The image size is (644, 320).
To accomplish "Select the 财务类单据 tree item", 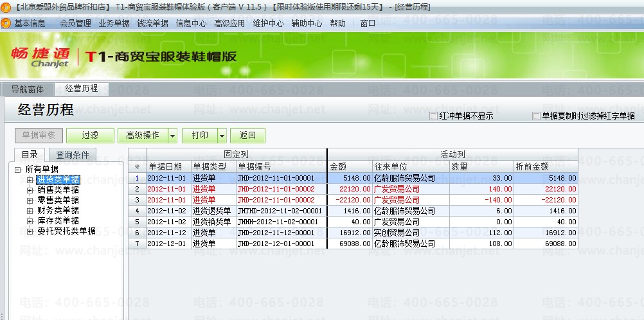I will [58, 210].
